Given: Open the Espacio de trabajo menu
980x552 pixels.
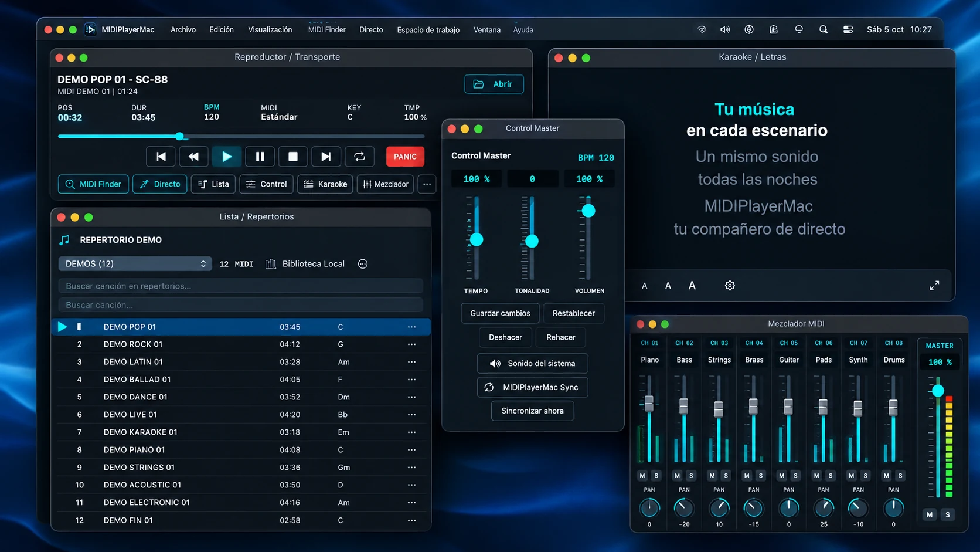Looking at the screenshot, I should (428, 29).
